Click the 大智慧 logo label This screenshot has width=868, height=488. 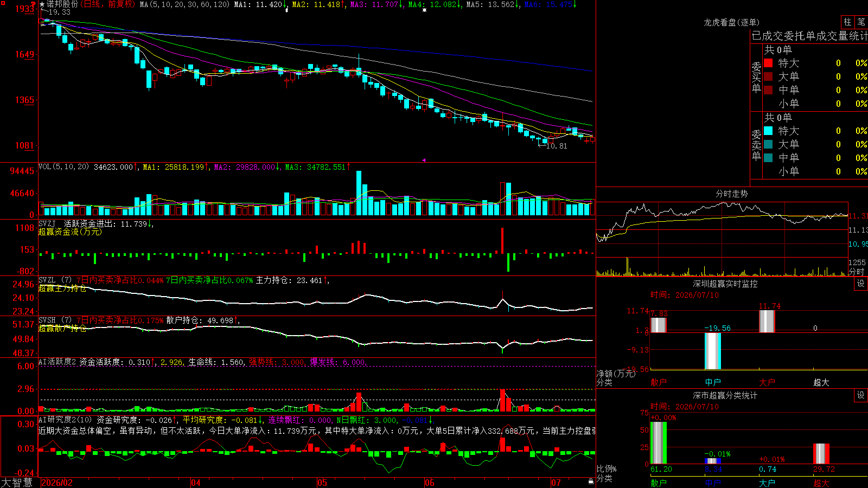pyautogui.click(x=17, y=483)
